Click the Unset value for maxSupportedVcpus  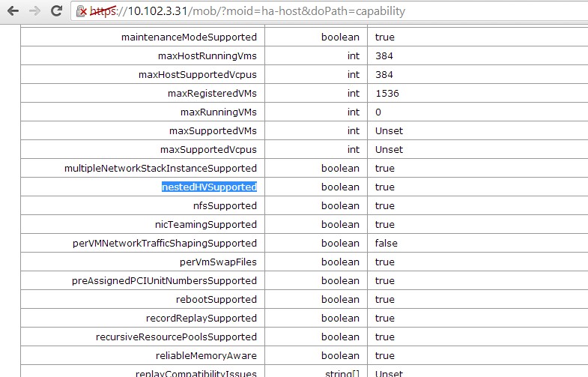tap(389, 150)
